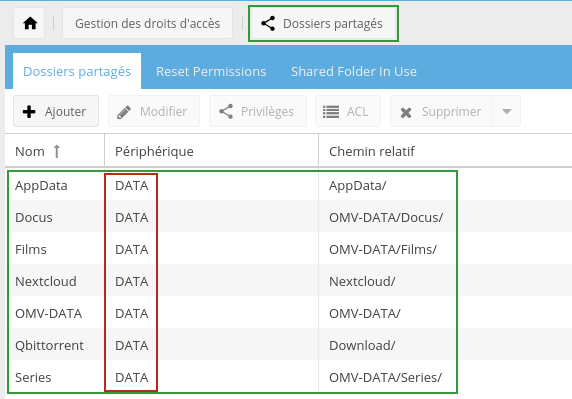
Task: Click the Nextcloud/ relative path cell
Action: pyautogui.click(x=362, y=282)
